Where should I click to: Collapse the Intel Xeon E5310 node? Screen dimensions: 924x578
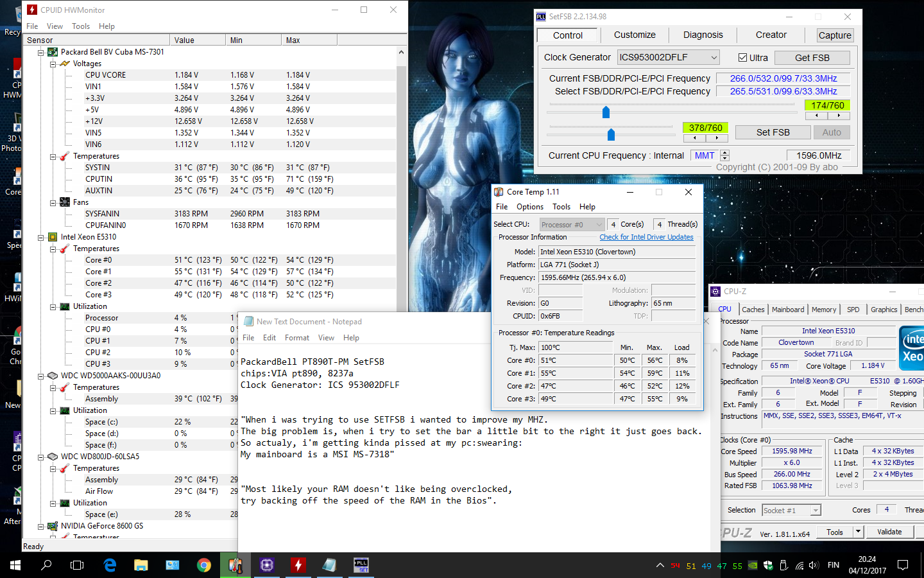(x=41, y=237)
